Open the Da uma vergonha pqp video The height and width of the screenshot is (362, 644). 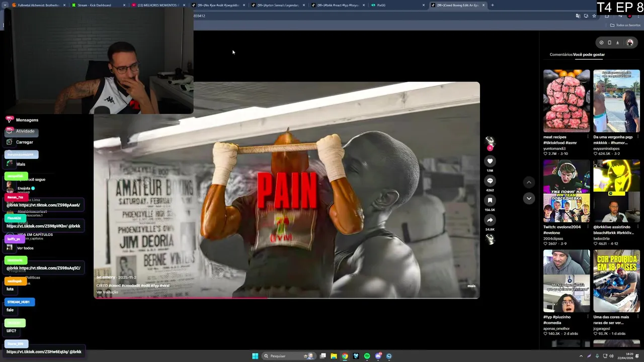616,101
